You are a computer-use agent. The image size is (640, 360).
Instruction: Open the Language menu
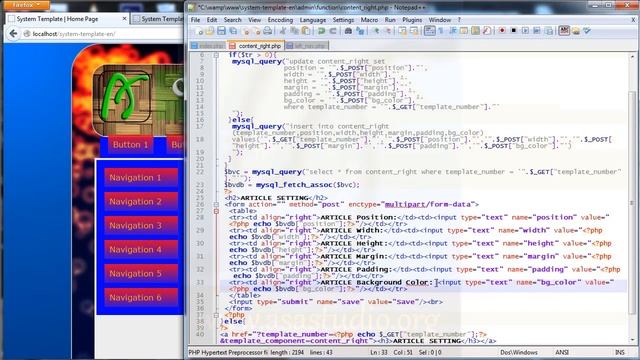pos(313,20)
